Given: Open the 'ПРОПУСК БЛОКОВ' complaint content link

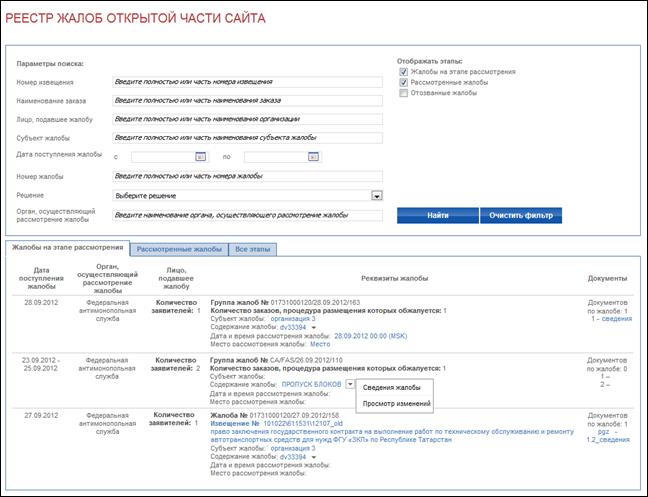Looking at the screenshot, I should [x=311, y=384].
